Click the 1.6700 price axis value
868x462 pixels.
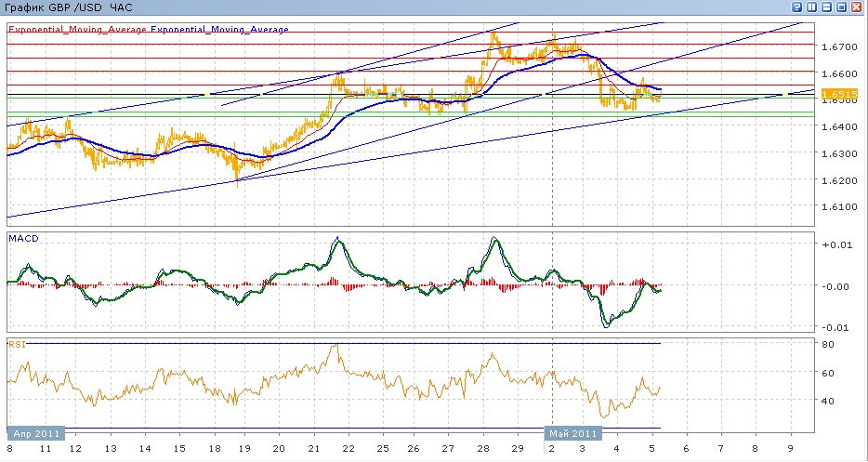pyautogui.click(x=842, y=46)
